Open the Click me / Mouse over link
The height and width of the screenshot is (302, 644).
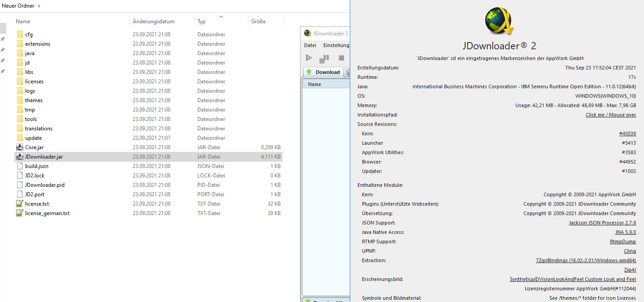pyautogui.click(x=611, y=115)
